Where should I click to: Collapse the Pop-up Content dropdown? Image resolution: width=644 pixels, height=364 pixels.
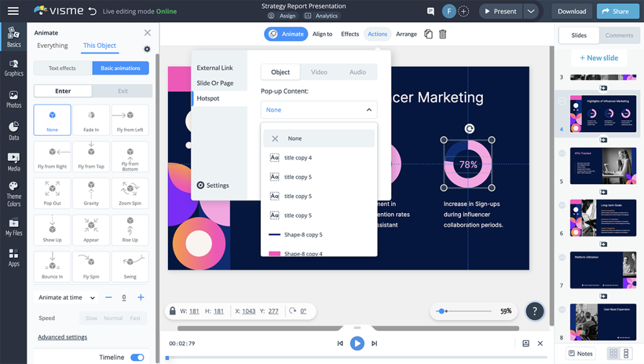(369, 109)
